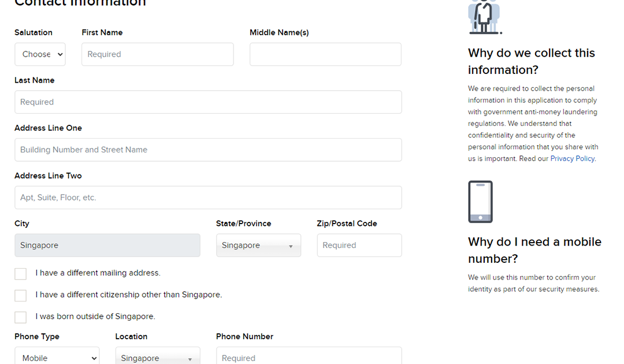The width and height of the screenshot is (624, 364).
Task: Select the Last Name input
Action: (x=208, y=102)
